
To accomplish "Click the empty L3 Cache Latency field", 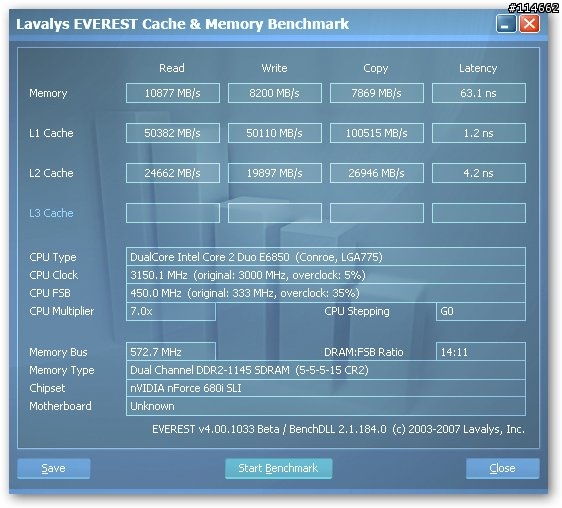I will 479,213.
